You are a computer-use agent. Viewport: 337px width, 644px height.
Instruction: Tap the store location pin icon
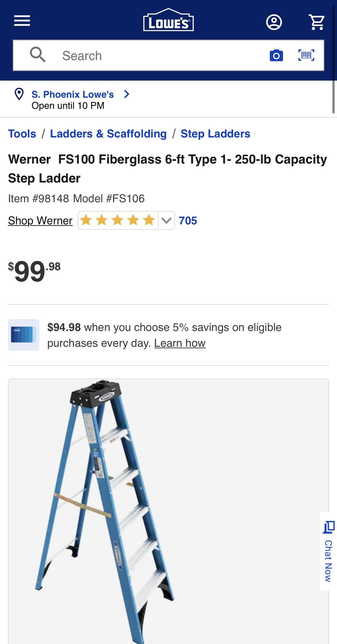click(19, 94)
